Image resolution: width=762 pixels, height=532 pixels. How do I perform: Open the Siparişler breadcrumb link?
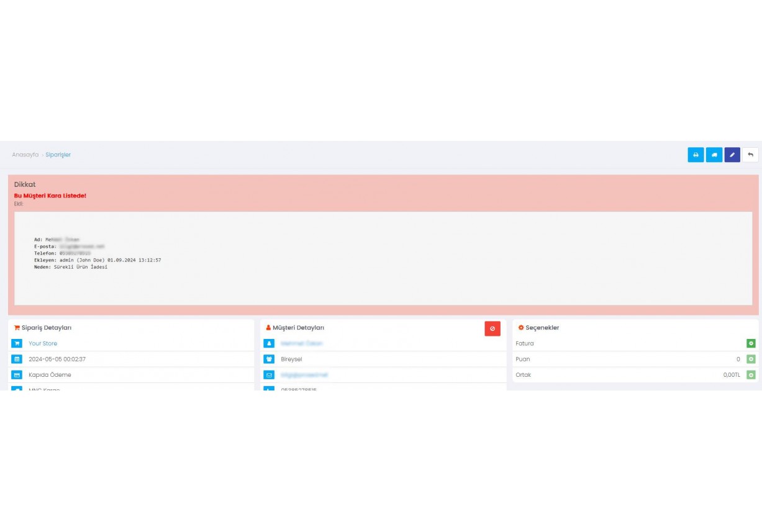coord(58,155)
